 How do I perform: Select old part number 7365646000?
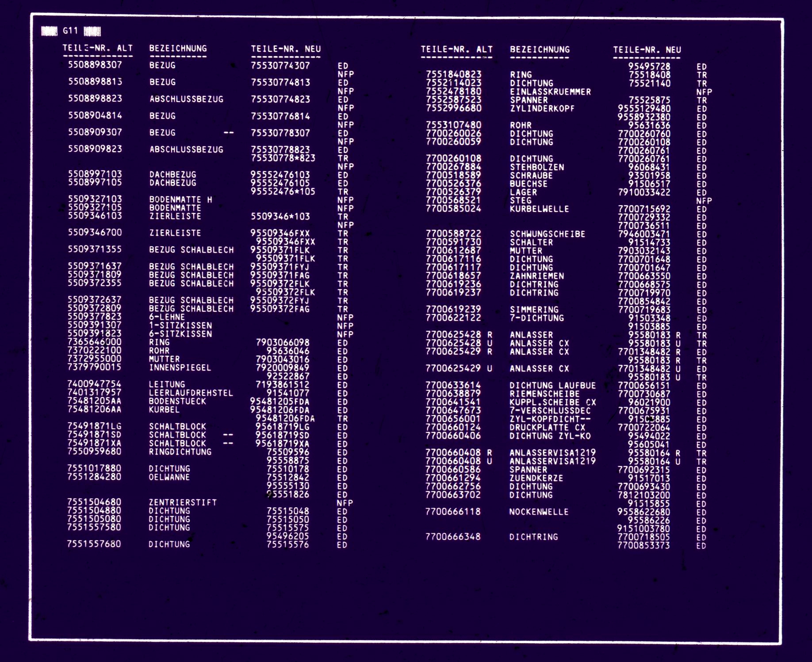tap(94, 342)
